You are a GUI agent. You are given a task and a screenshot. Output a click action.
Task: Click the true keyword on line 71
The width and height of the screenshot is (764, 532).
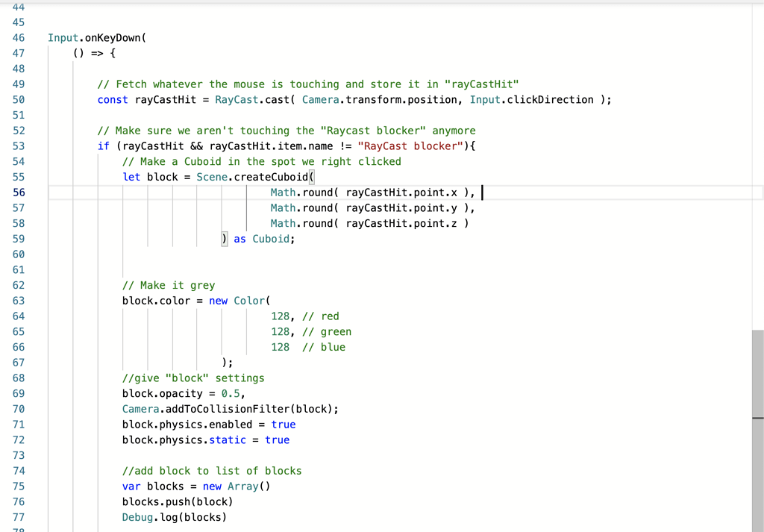[x=284, y=424]
